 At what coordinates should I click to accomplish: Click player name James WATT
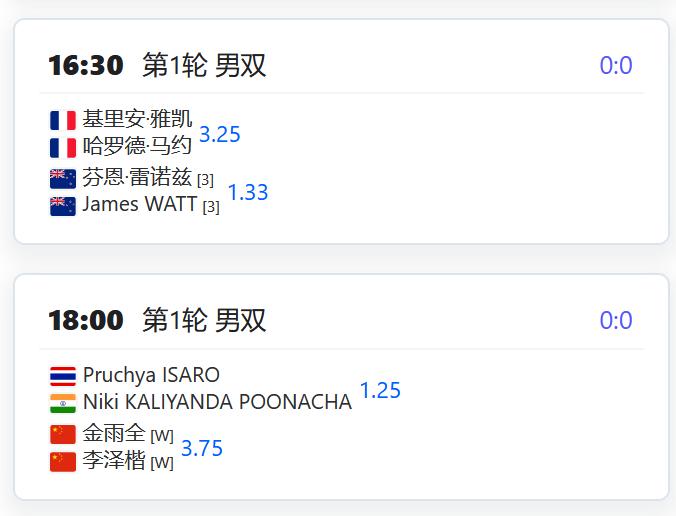click(140, 204)
